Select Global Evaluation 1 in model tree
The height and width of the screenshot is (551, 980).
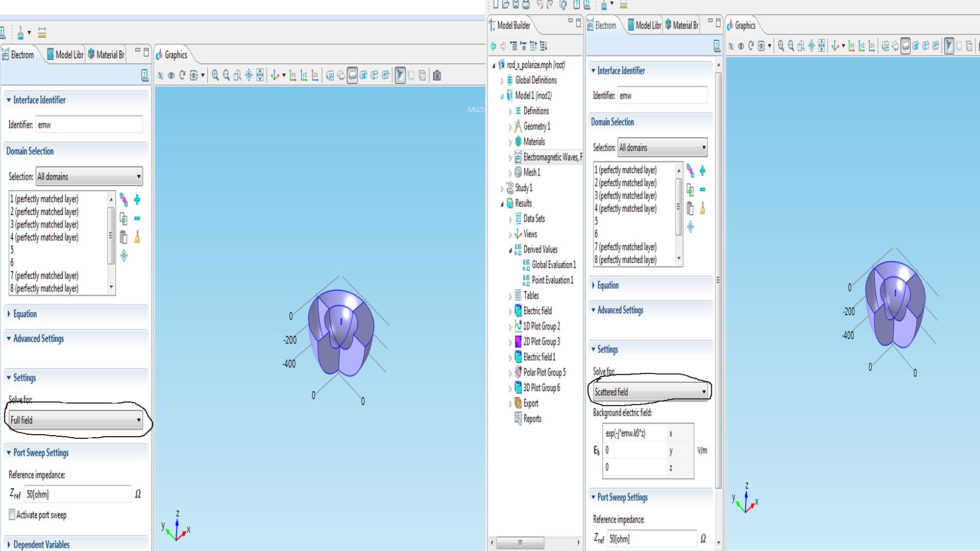coord(553,264)
